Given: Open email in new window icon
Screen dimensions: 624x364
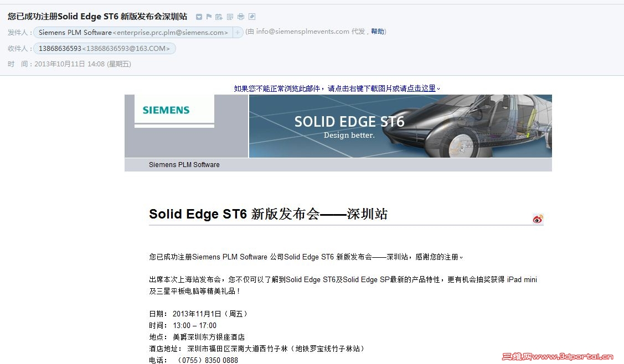Looking at the screenshot, I should 252,17.
